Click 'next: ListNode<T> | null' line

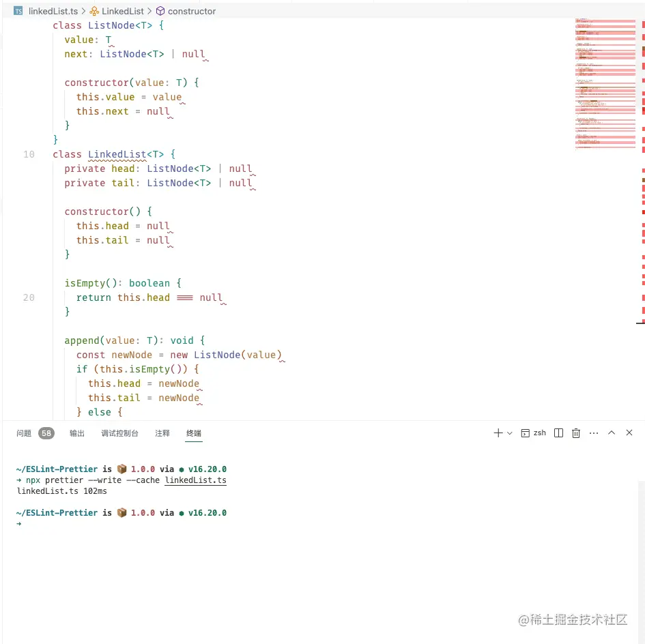click(134, 55)
